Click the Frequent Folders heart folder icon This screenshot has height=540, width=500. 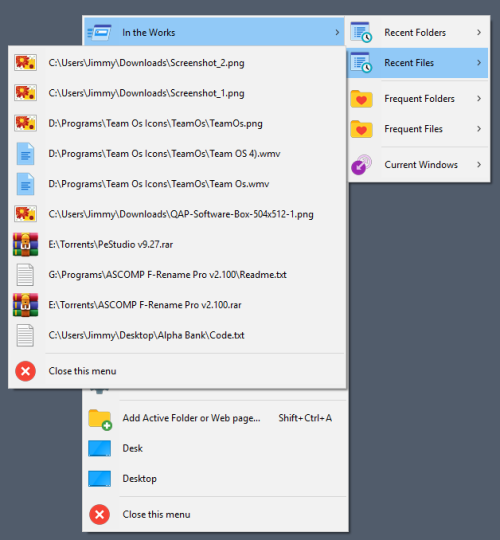click(x=361, y=99)
